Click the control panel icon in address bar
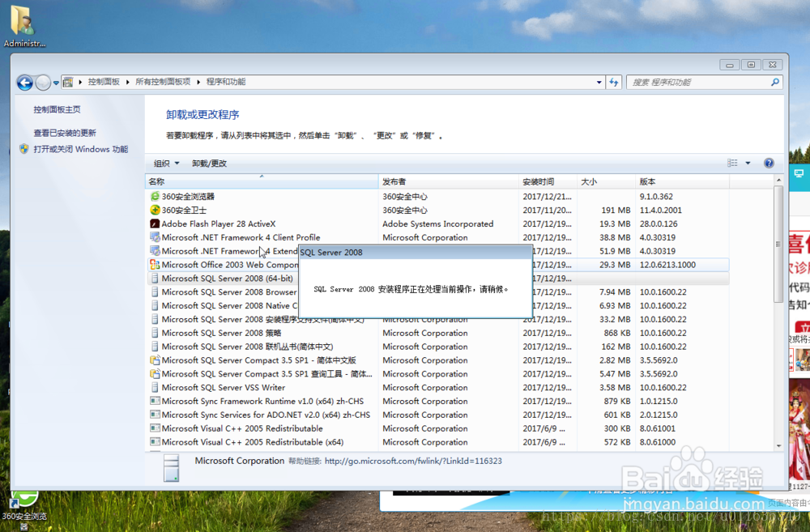This screenshot has width=810, height=532. coord(68,82)
